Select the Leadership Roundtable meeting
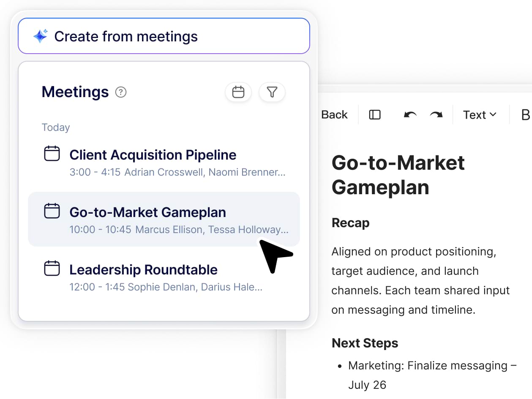Viewport: 532px width, 399px height. coord(143,270)
